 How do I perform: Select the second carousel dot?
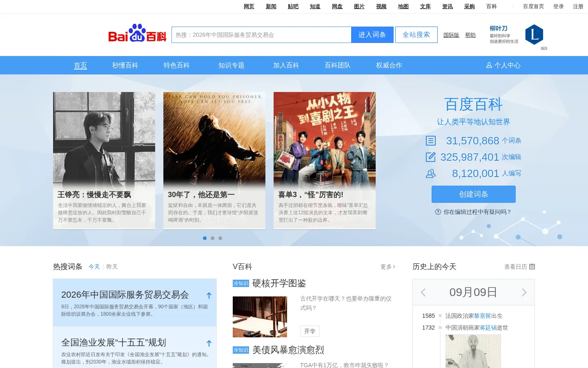[x=212, y=238]
